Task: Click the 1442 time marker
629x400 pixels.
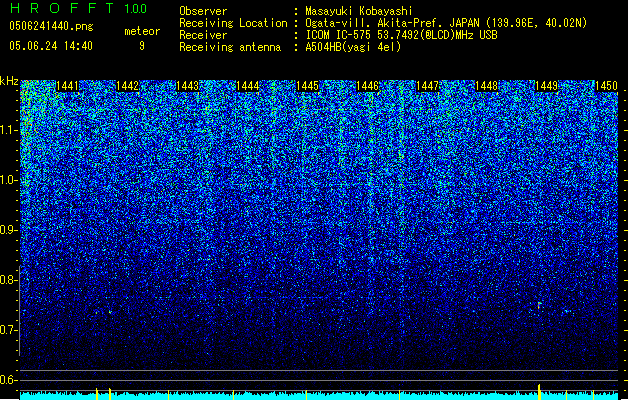Action: 127,86
